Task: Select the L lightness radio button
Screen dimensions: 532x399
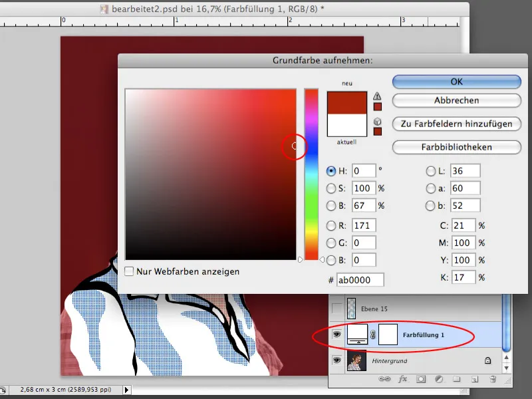Action: coord(430,171)
